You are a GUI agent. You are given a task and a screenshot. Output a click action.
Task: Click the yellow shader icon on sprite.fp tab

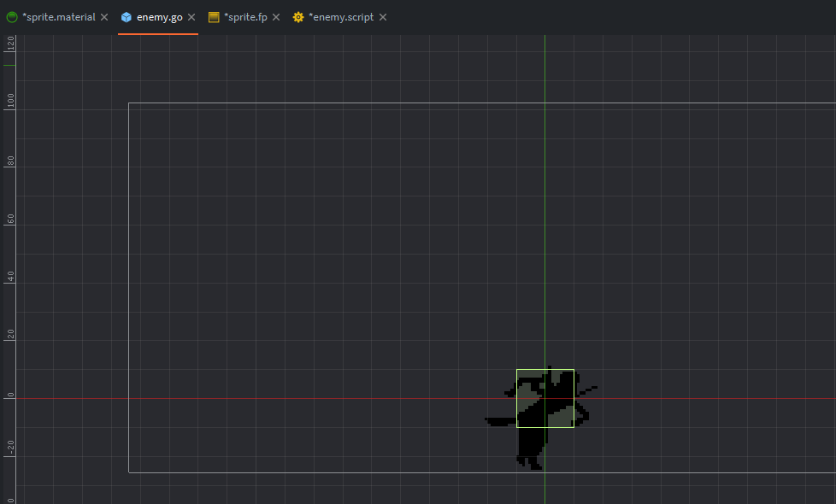click(214, 17)
